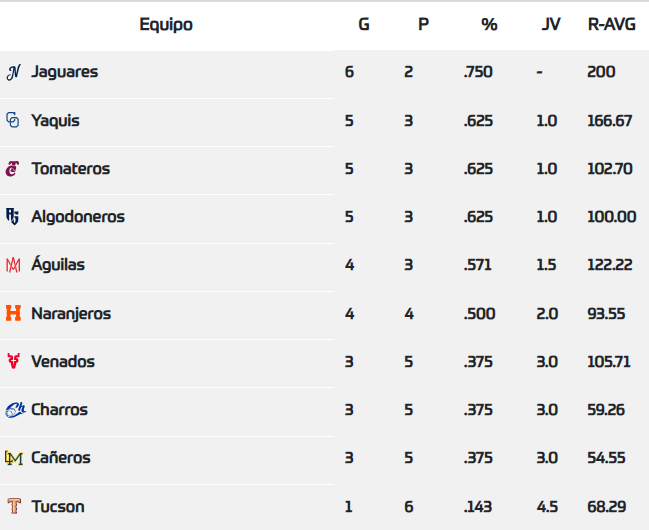
Task: Select the Algodoneros team logo
Action: (x=13, y=217)
